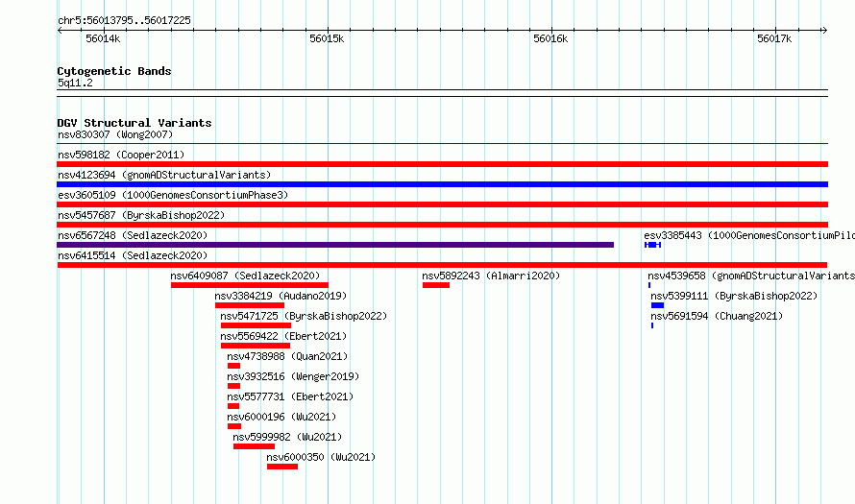Open the esv3385443 1000GenomesConsortiumPilot label

click(x=749, y=235)
